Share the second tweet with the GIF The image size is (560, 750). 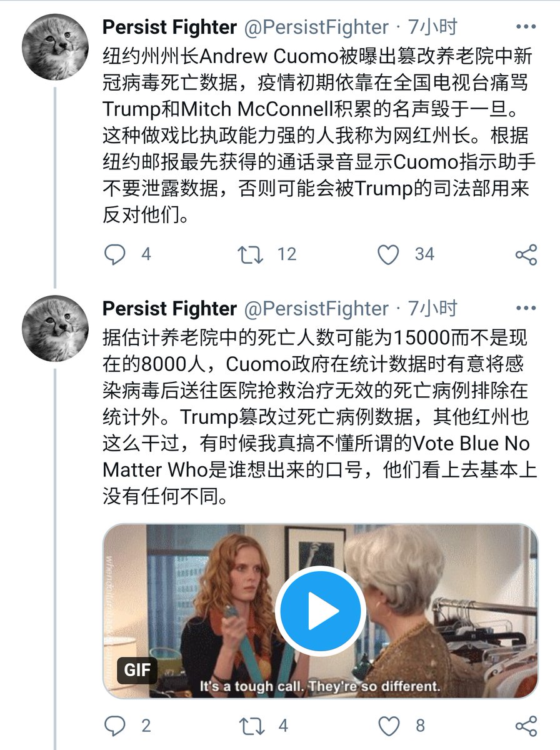click(x=526, y=726)
